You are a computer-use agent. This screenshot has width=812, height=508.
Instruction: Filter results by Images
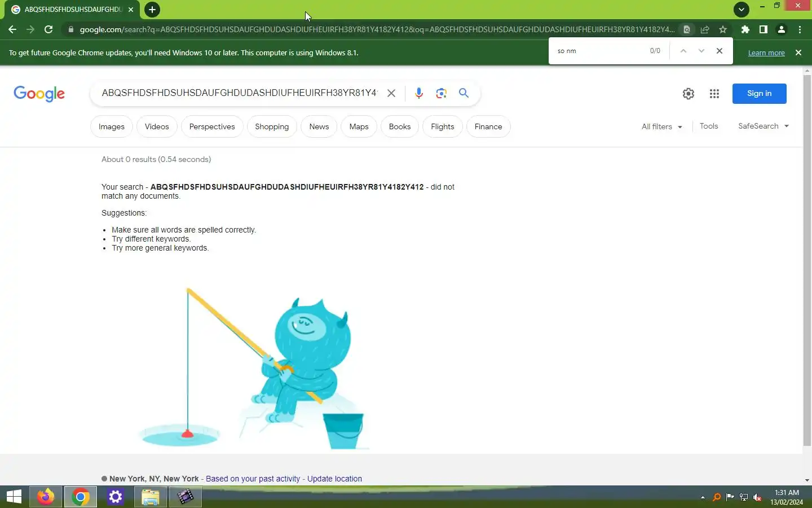112,126
